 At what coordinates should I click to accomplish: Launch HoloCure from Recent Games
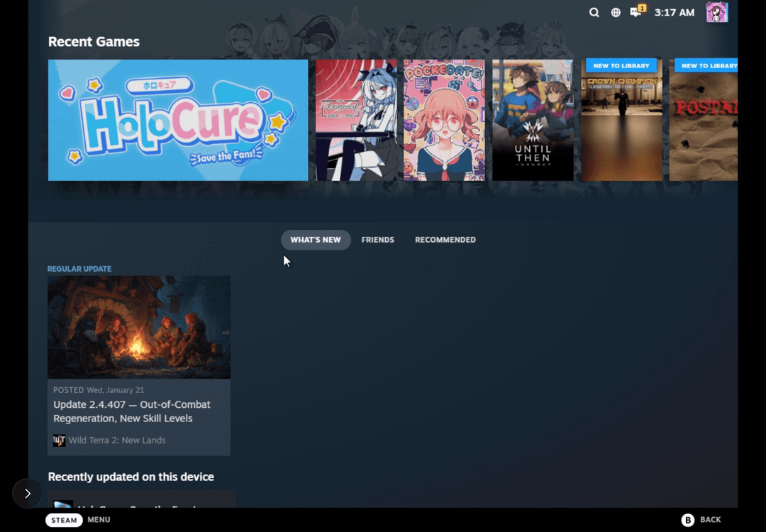click(x=178, y=120)
